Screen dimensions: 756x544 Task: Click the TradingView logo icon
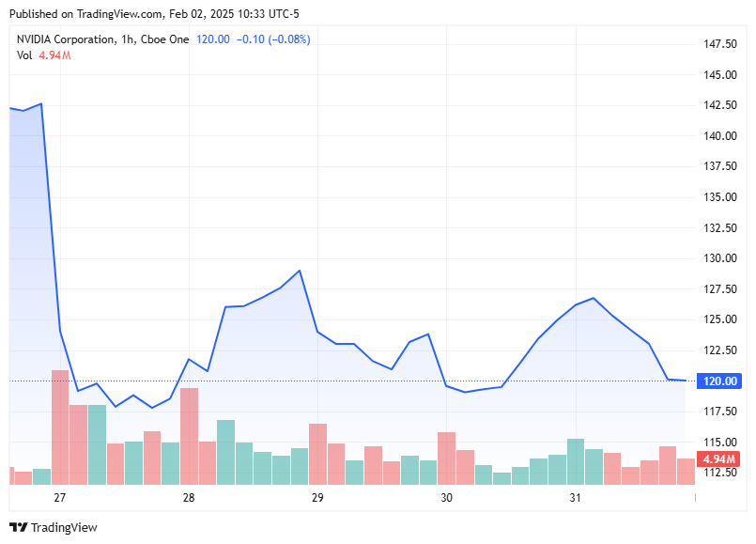pyautogui.click(x=19, y=527)
